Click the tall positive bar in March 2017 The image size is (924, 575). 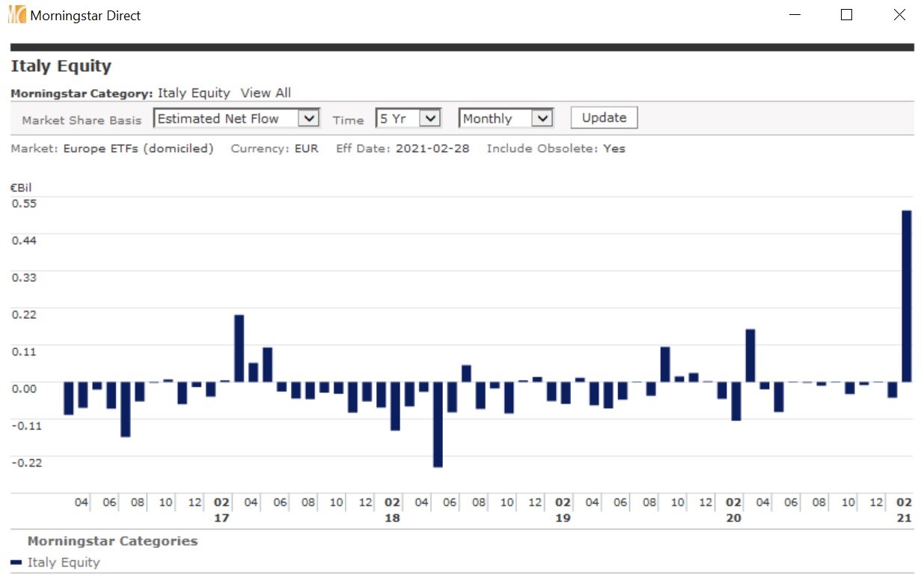[239, 348]
